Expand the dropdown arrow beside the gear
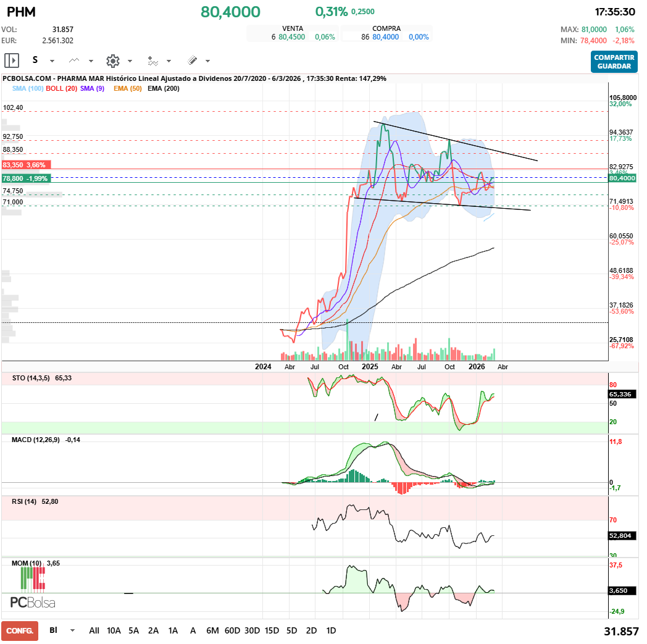Viewport: 647px width, 644px height. [x=130, y=61]
